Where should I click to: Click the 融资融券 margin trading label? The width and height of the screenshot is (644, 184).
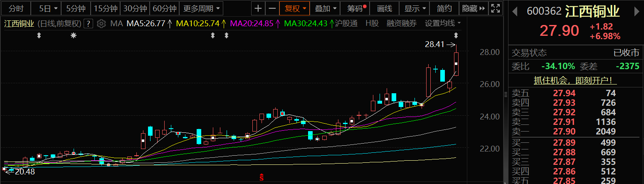tap(401, 24)
